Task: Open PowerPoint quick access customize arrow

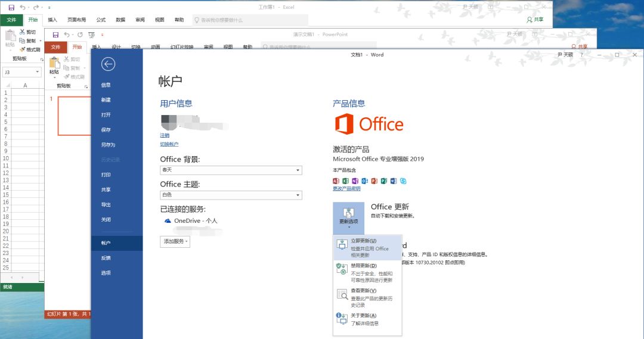Action: click(103, 35)
